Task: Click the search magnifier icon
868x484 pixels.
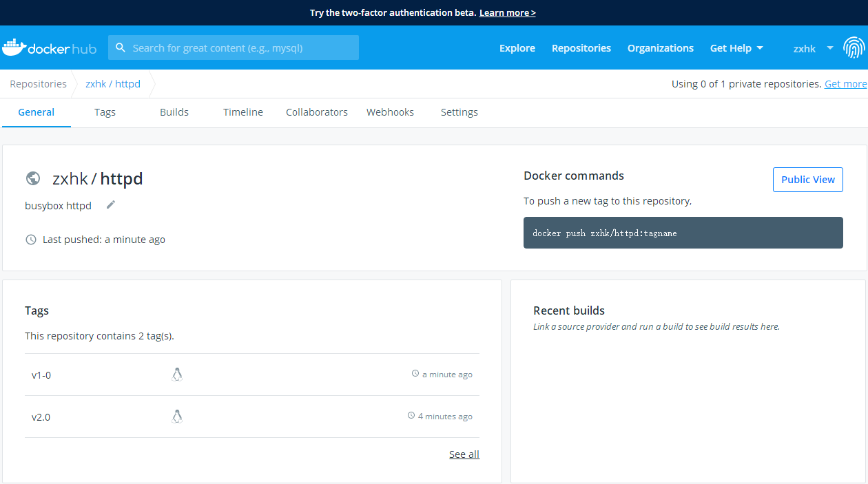Action: (121, 48)
